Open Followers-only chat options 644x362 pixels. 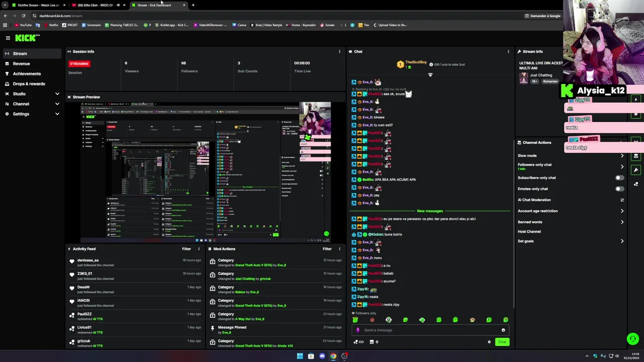571,166
